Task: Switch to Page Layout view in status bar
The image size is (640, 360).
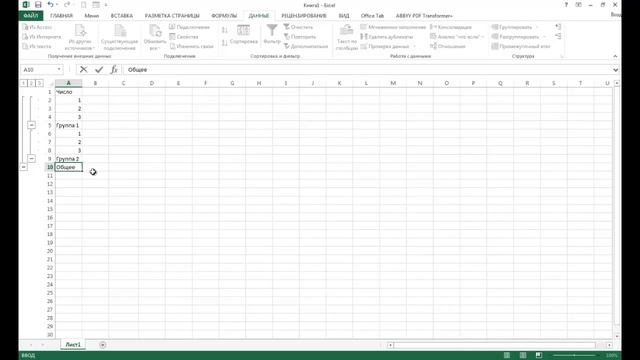Action: (x=523, y=356)
